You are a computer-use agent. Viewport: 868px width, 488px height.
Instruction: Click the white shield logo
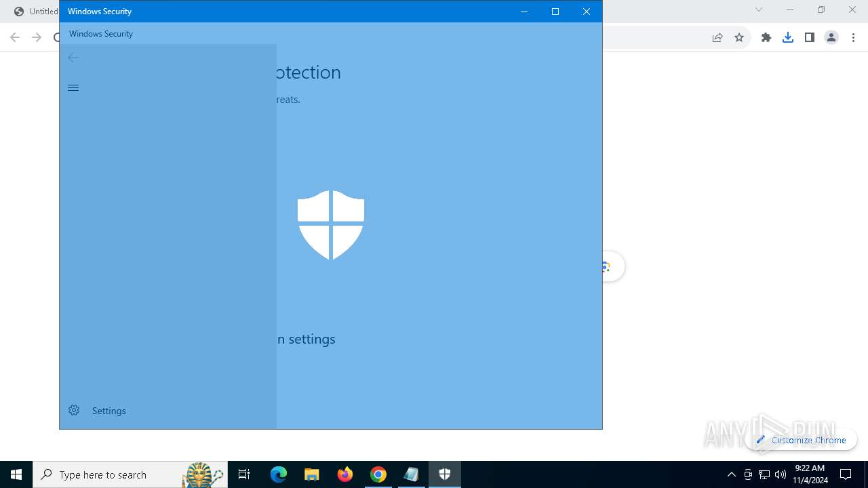click(331, 225)
